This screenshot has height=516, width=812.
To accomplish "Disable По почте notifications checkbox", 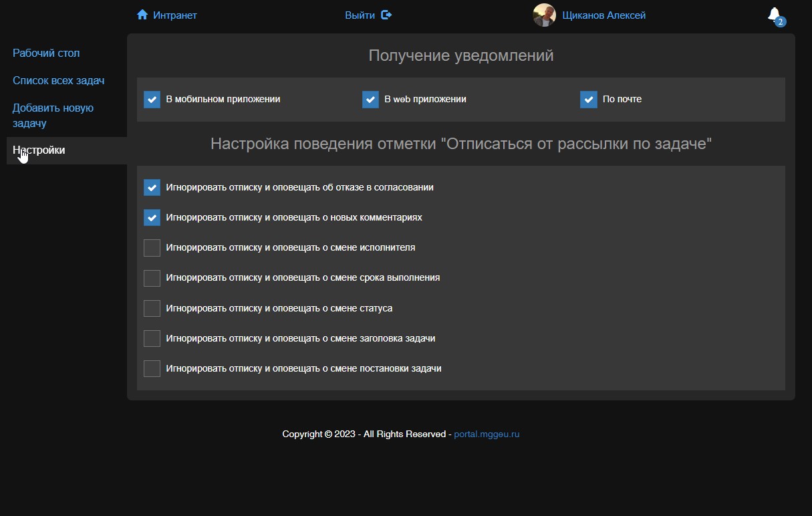I will pyautogui.click(x=588, y=100).
